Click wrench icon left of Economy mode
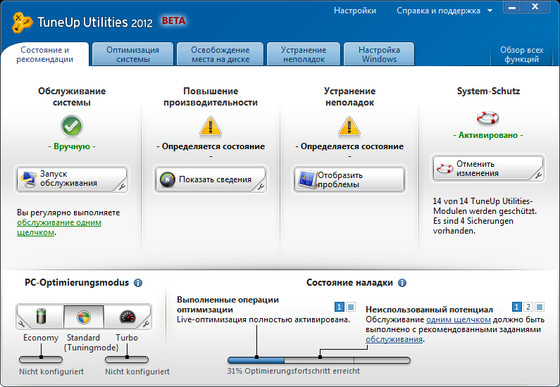This screenshot has height=387, width=560. click(21, 323)
